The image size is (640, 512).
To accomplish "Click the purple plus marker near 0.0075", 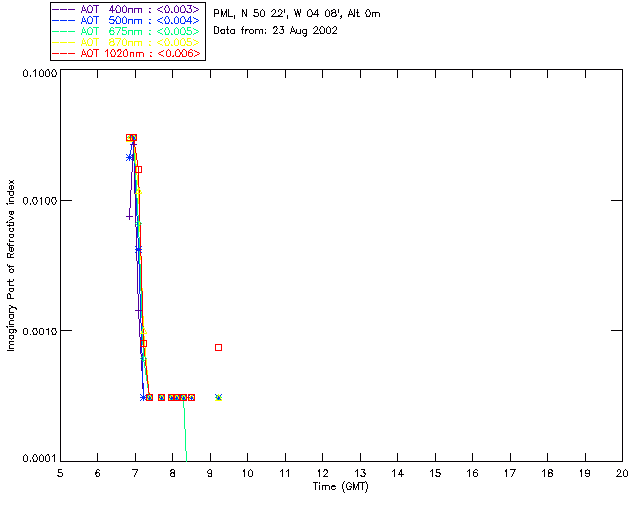I will coord(129,217).
